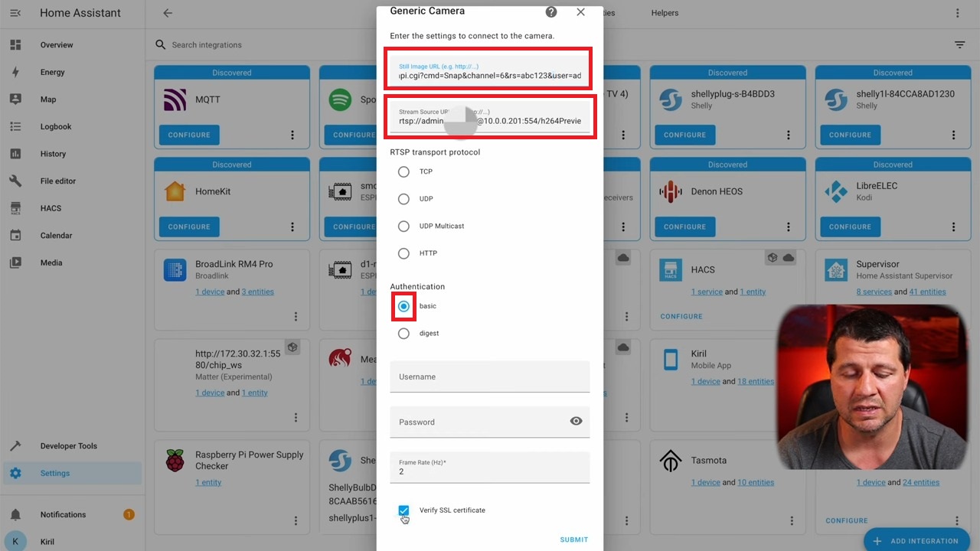
Task: Open the Map sidebar item
Action: (x=72, y=99)
